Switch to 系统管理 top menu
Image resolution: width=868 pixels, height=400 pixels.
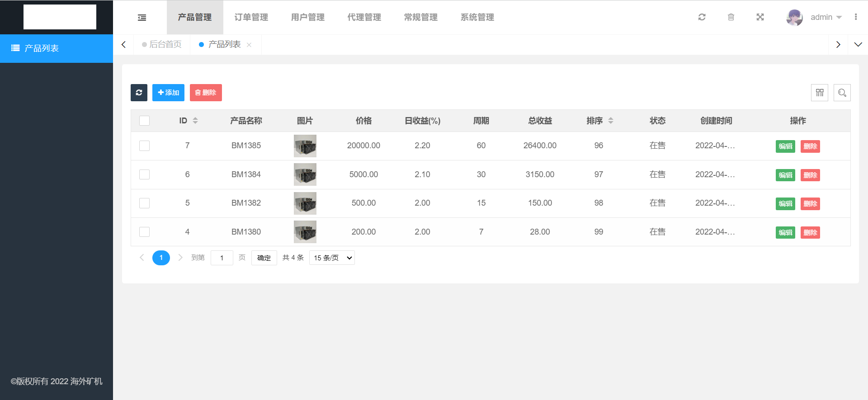click(477, 17)
